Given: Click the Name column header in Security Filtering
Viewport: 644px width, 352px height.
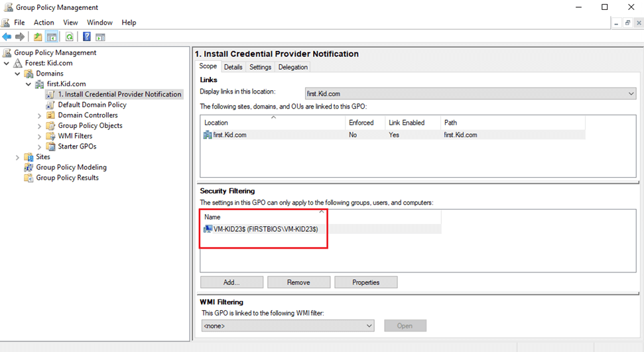Looking at the screenshot, I should click(x=321, y=217).
